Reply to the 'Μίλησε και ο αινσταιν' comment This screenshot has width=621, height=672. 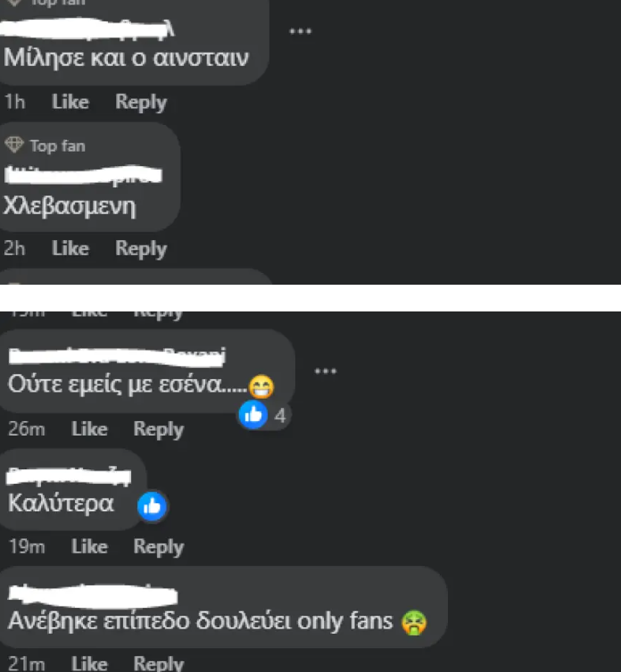(x=141, y=103)
